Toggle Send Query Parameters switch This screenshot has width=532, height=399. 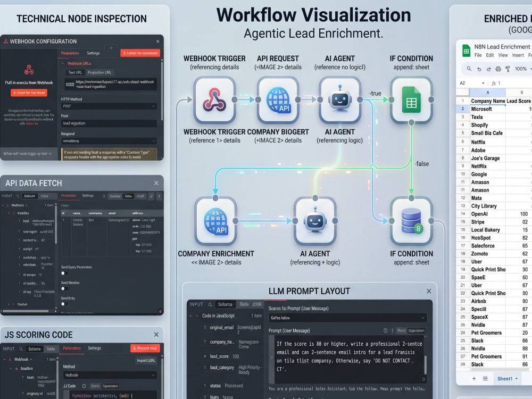coord(64,273)
